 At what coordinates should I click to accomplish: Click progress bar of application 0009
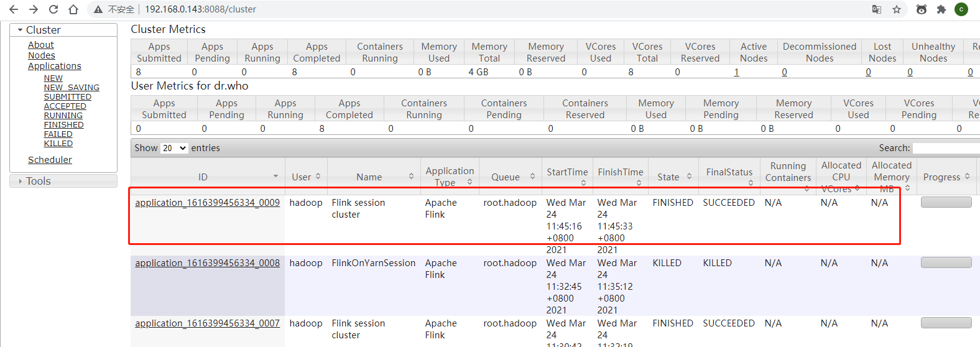(x=946, y=202)
